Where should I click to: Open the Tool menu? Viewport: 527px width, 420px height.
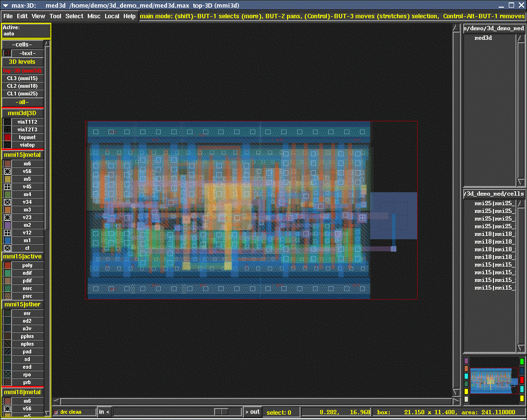55,16
